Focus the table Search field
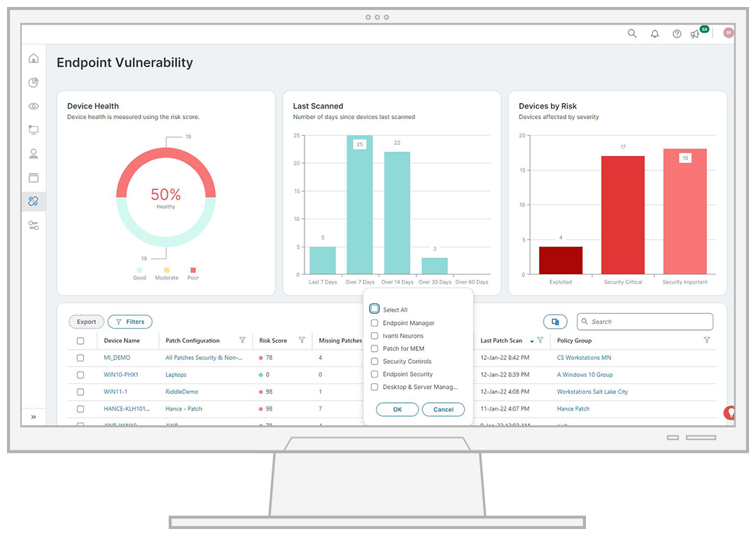 point(645,322)
